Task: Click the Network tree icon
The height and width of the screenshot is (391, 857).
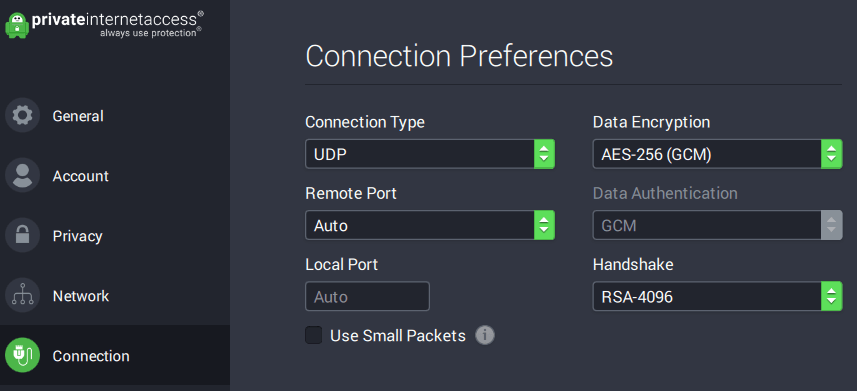Action: (22, 296)
